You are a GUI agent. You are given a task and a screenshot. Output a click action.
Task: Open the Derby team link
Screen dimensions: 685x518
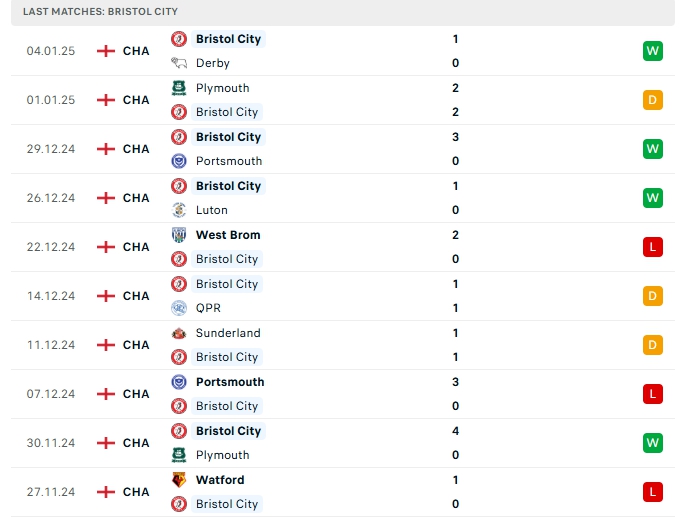[x=213, y=63]
